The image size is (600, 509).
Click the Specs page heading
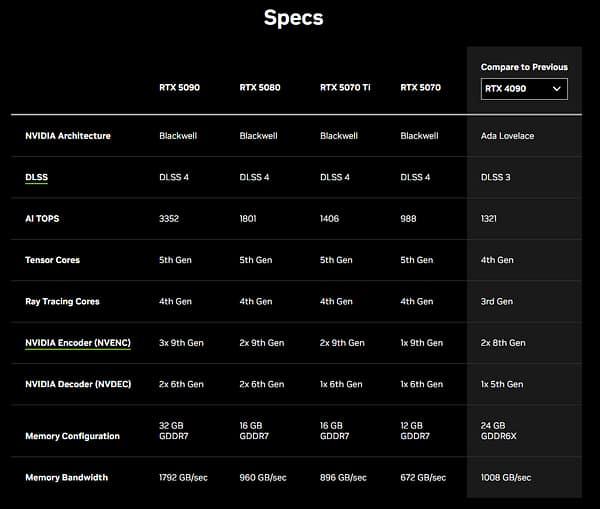click(x=293, y=18)
